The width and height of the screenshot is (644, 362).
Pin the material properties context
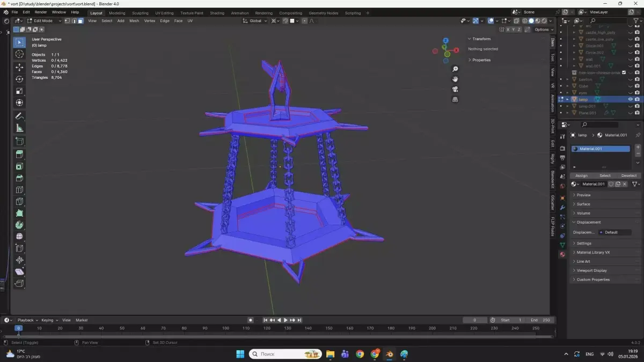point(638,135)
